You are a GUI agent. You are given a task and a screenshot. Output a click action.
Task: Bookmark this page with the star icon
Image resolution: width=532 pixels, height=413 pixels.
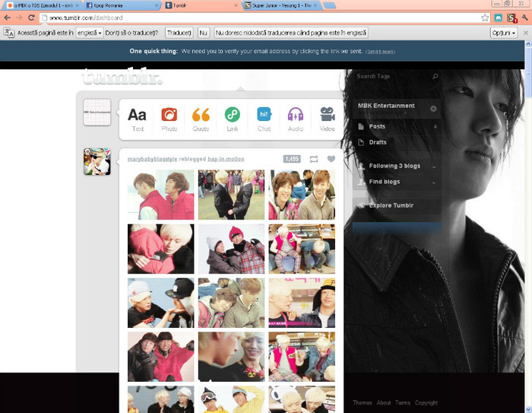coord(485,17)
